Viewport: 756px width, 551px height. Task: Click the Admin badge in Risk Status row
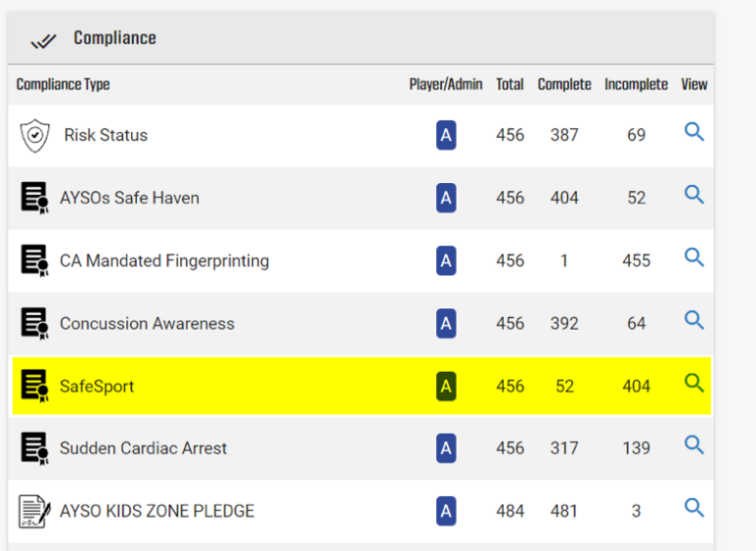pos(446,135)
